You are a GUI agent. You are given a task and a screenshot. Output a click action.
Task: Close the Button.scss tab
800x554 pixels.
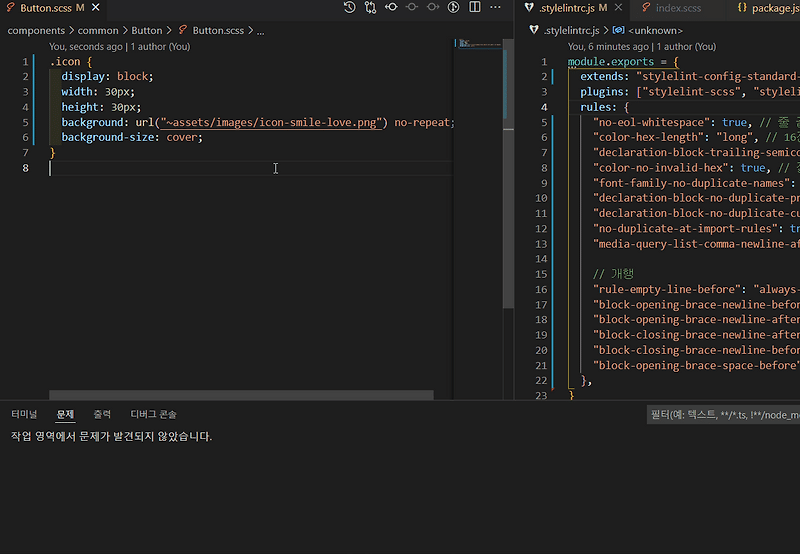[95, 8]
